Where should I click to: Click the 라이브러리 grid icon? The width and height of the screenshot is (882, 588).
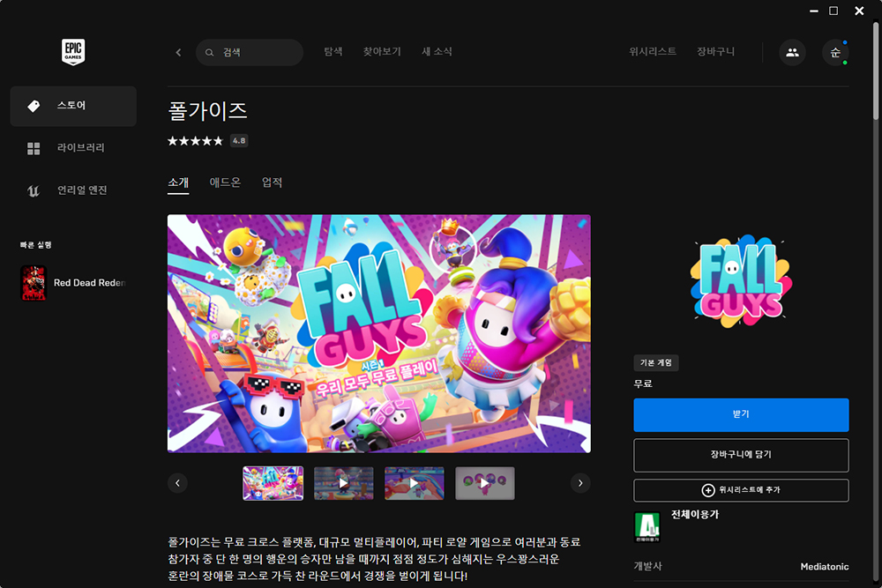(x=34, y=148)
